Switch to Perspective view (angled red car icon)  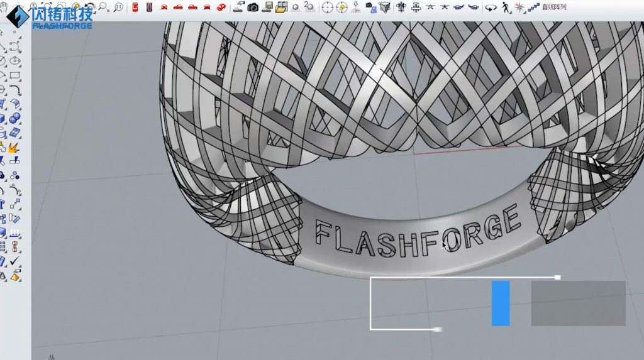click(221, 7)
